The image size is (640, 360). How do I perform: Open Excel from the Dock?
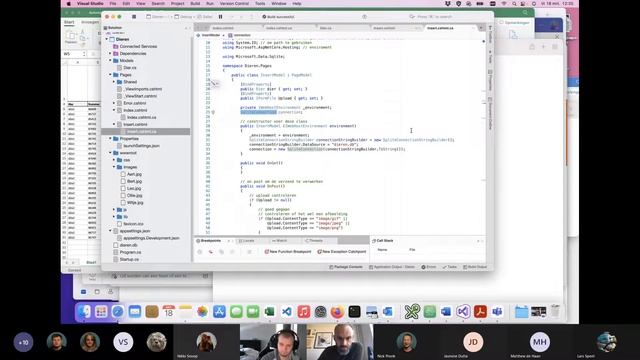pos(269,312)
